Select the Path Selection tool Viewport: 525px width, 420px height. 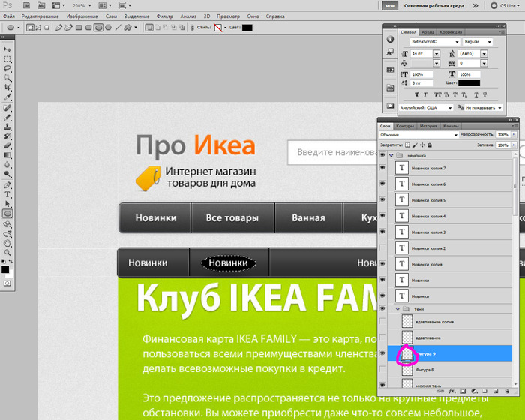7,204
